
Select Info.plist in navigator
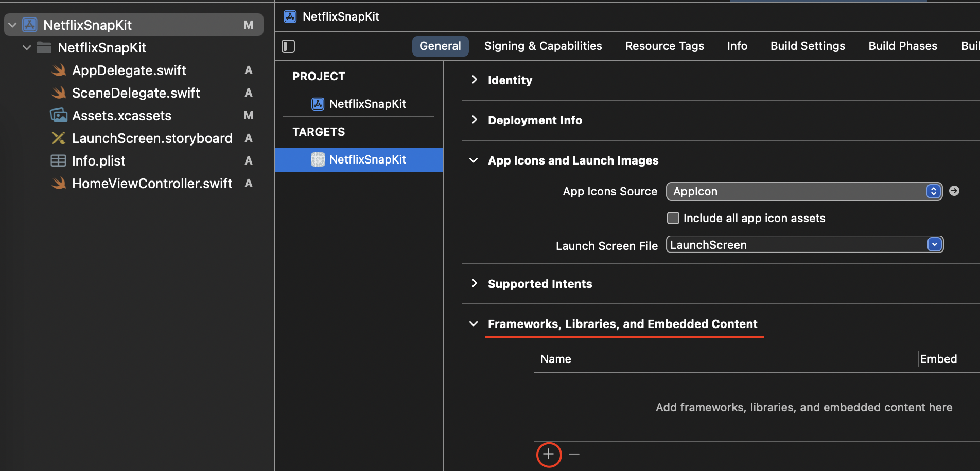tap(98, 161)
